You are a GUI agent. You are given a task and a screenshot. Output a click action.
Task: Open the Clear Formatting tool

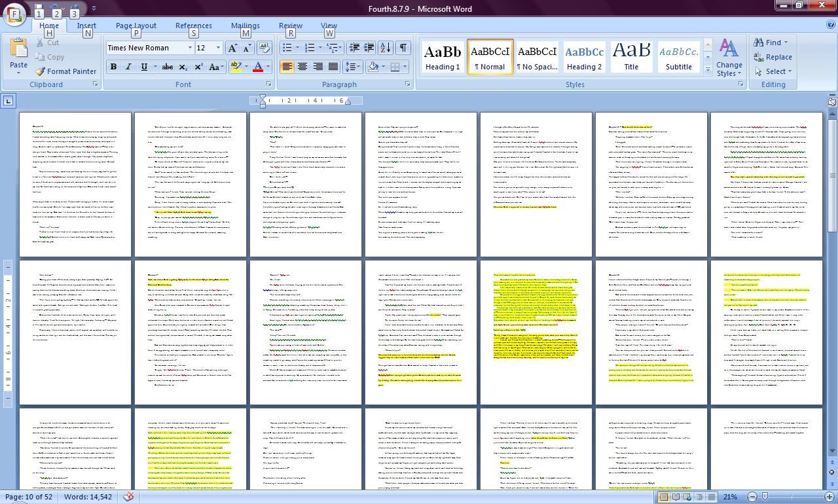click(264, 47)
